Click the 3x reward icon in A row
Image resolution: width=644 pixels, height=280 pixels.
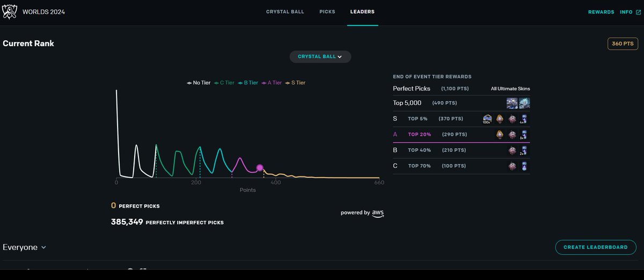tap(524, 135)
